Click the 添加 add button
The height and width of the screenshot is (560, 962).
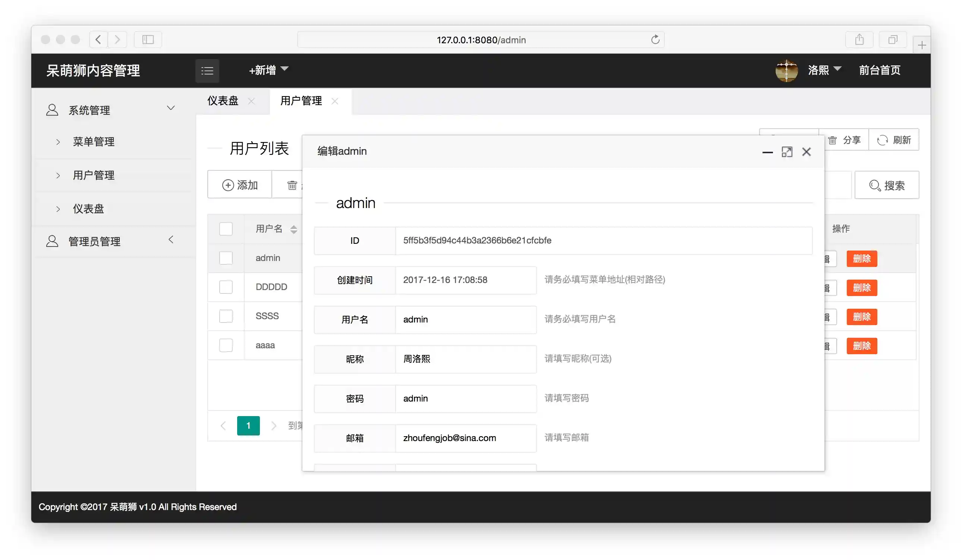(x=240, y=185)
